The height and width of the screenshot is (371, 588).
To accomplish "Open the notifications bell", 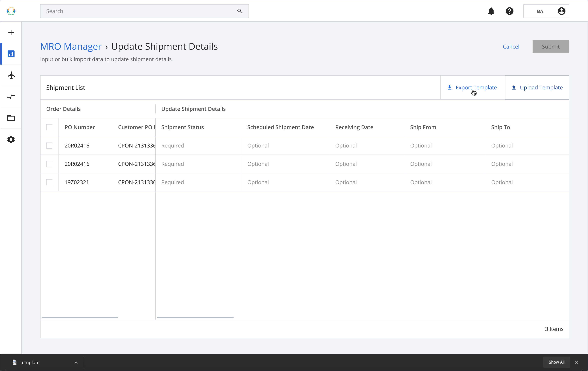I will click(x=491, y=11).
